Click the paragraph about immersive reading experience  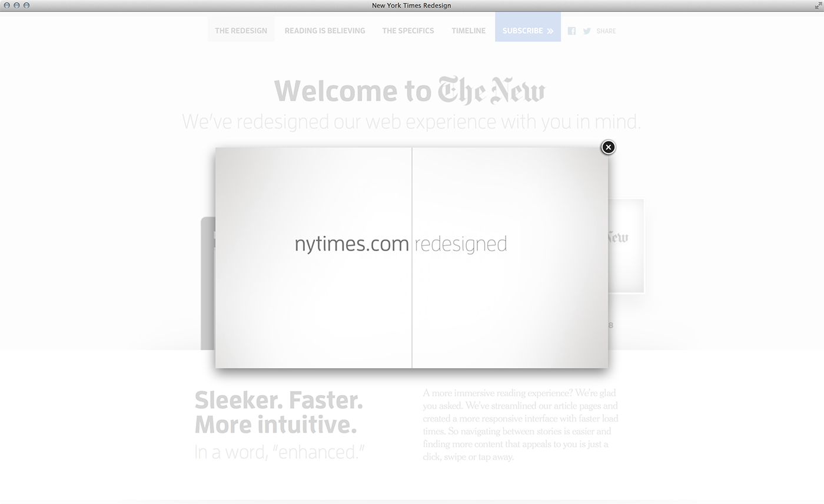coord(520,425)
